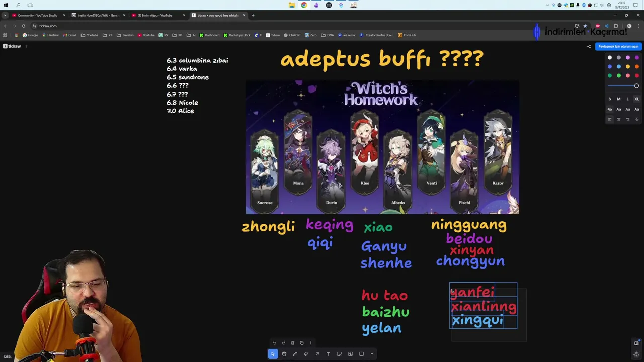The height and width of the screenshot is (362, 644).
Task: Select the Hand pan tool
Action: point(284,354)
